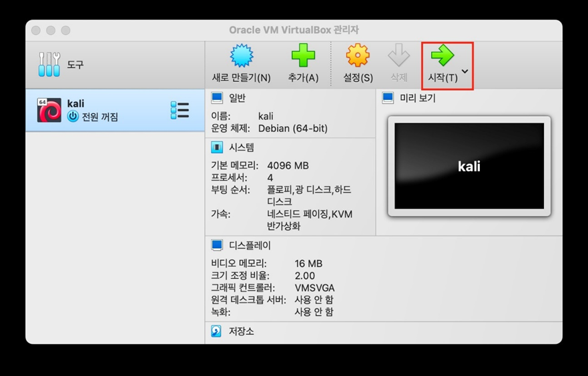Image resolution: width=588 pixels, height=376 pixels.
Task: Click the 새로 만들기(N) starburst icon
Action: point(242,55)
